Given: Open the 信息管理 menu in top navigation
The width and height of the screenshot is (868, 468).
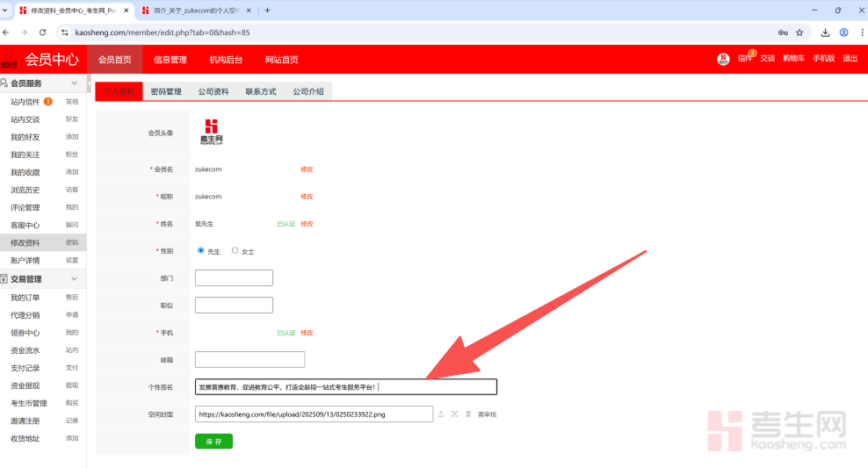Looking at the screenshot, I should pos(170,60).
